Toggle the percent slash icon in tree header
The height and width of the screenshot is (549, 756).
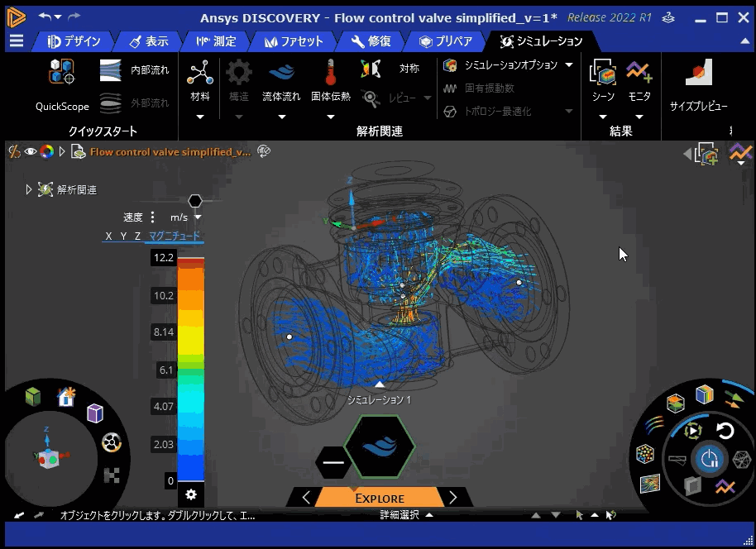coord(14,152)
